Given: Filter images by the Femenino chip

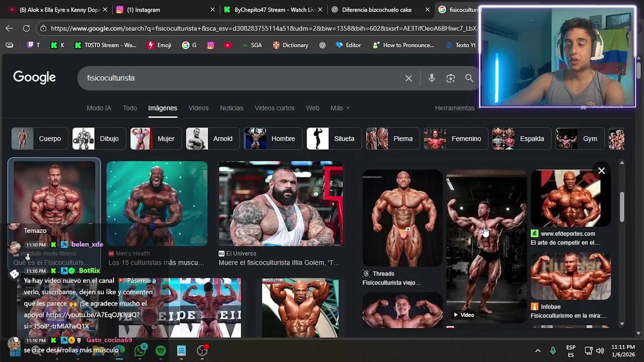Looking at the screenshot, I should [455, 139].
